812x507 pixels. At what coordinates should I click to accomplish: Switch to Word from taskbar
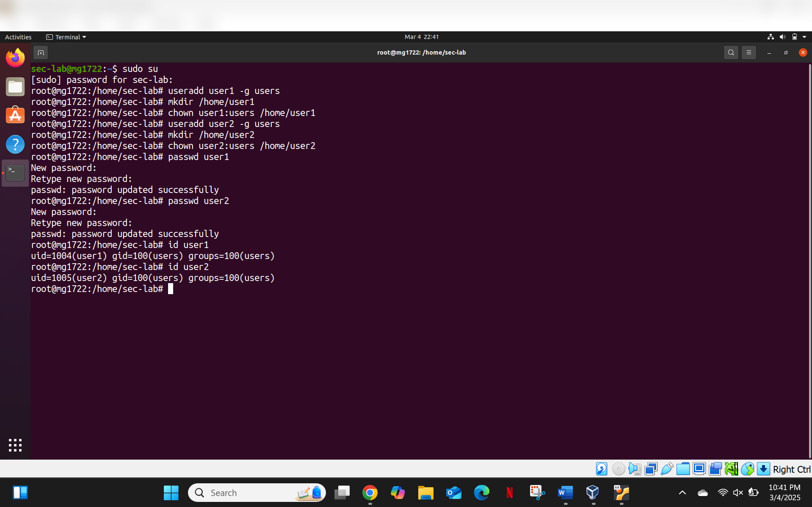point(565,493)
